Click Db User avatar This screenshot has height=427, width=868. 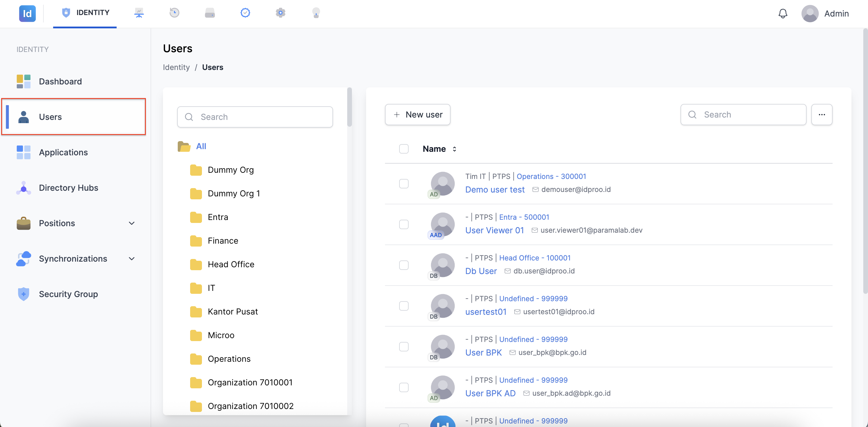pos(443,265)
